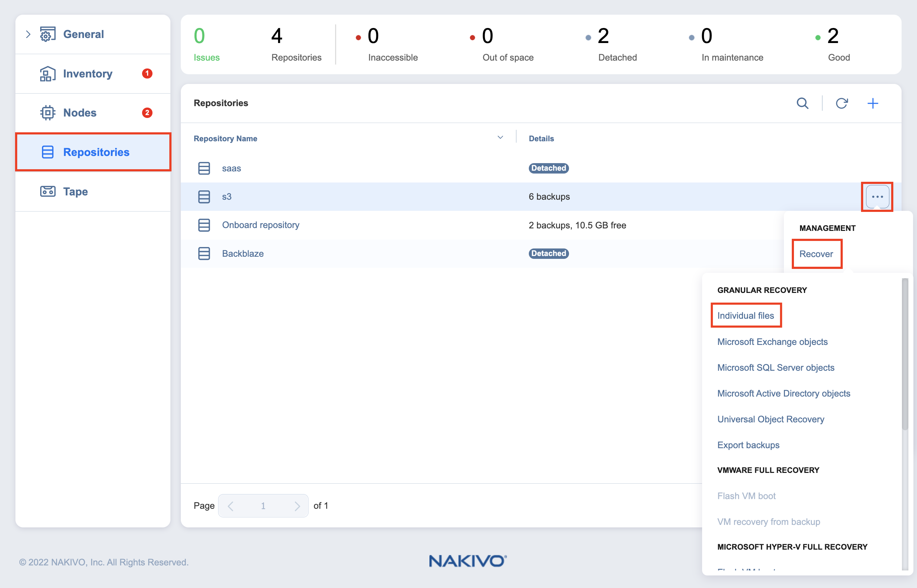Open the Tape tab
The height and width of the screenshot is (588, 917).
pos(75,191)
